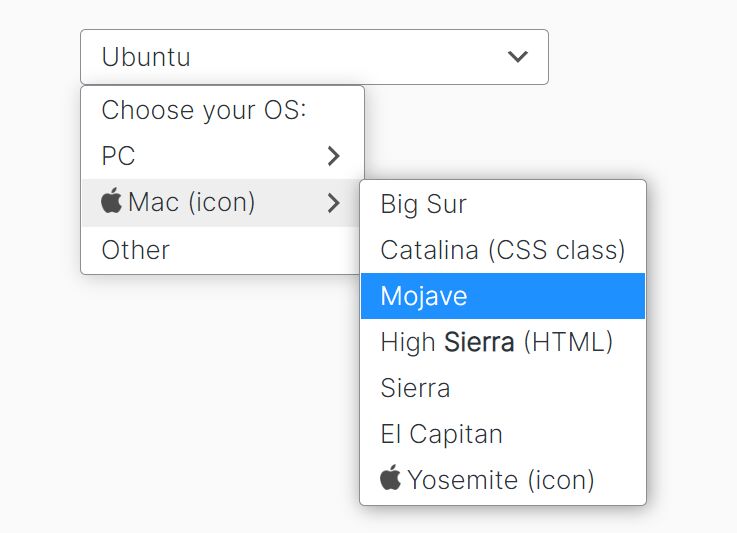
Task: Click the Mac (icon) menu item
Action: 221,203
